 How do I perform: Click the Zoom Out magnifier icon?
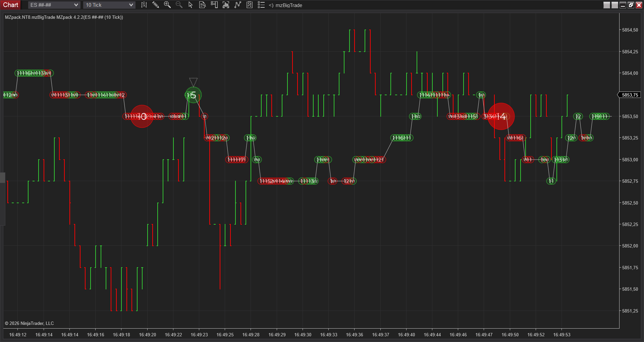pos(179,5)
